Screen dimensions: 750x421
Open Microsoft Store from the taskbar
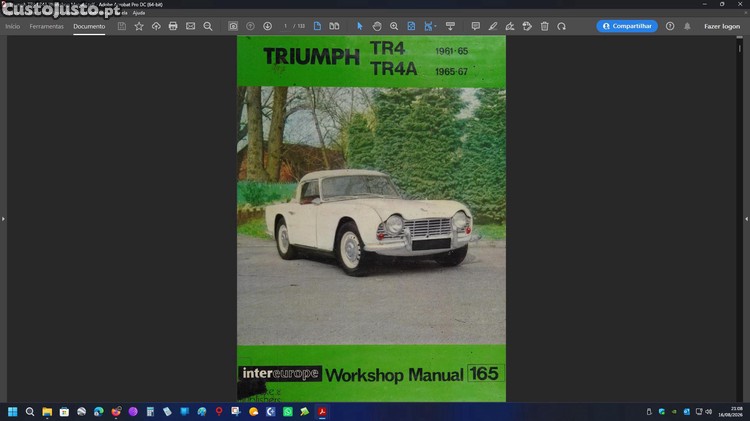click(x=64, y=411)
